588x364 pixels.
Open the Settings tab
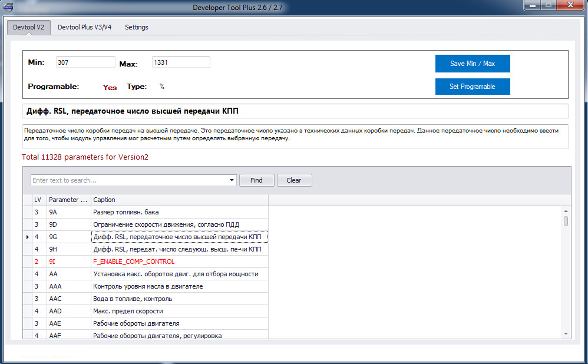pos(136,27)
